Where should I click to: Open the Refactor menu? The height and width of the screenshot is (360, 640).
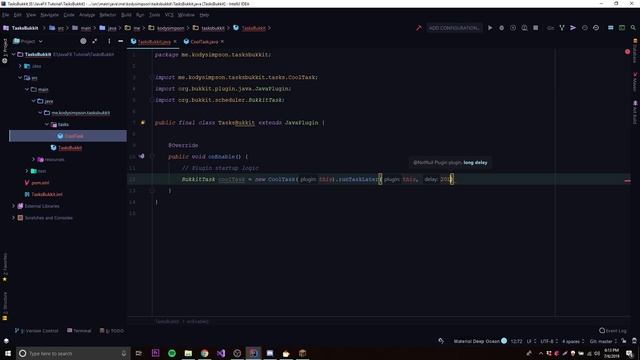click(x=108, y=15)
